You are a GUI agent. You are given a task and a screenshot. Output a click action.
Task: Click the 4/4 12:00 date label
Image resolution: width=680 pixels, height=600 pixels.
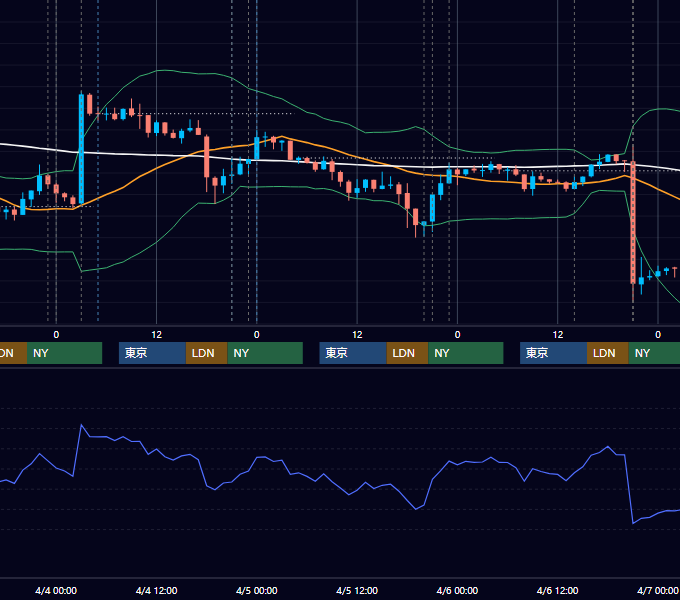point(157,590)
